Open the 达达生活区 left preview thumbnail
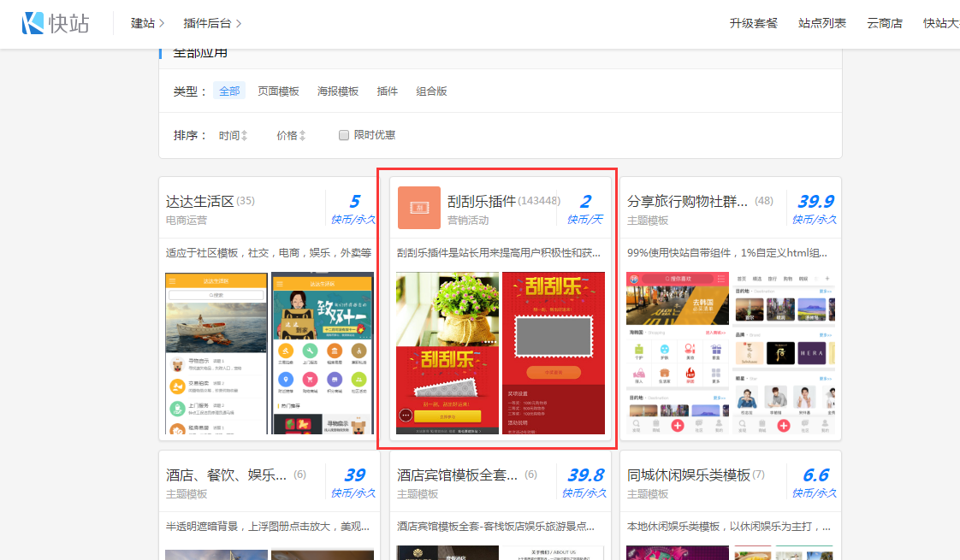 pos(216,353)
